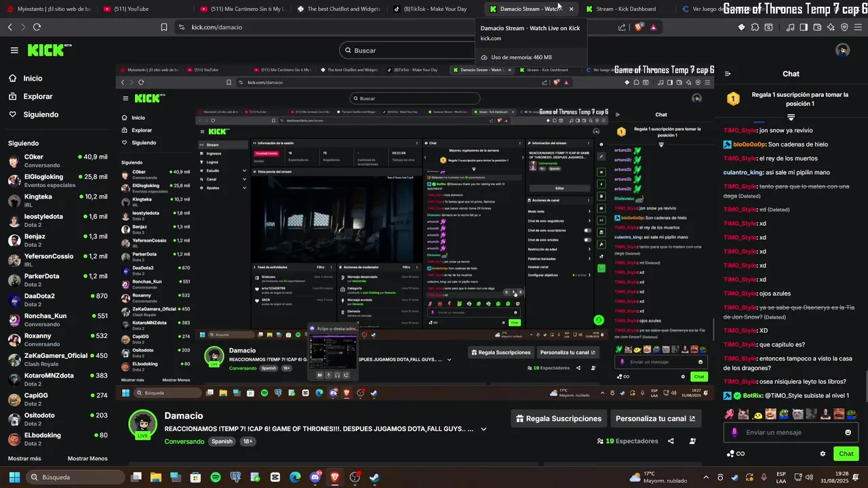Go back in browser history

pos(9,27)
